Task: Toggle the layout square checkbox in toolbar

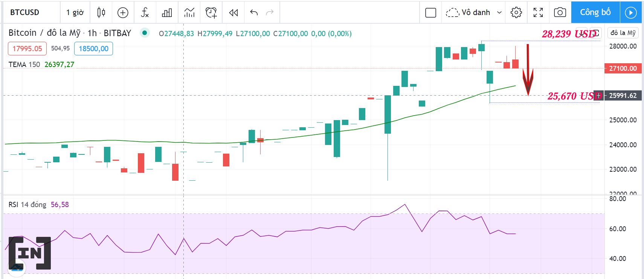Action: pyautogui.click(x=430, y=12)
